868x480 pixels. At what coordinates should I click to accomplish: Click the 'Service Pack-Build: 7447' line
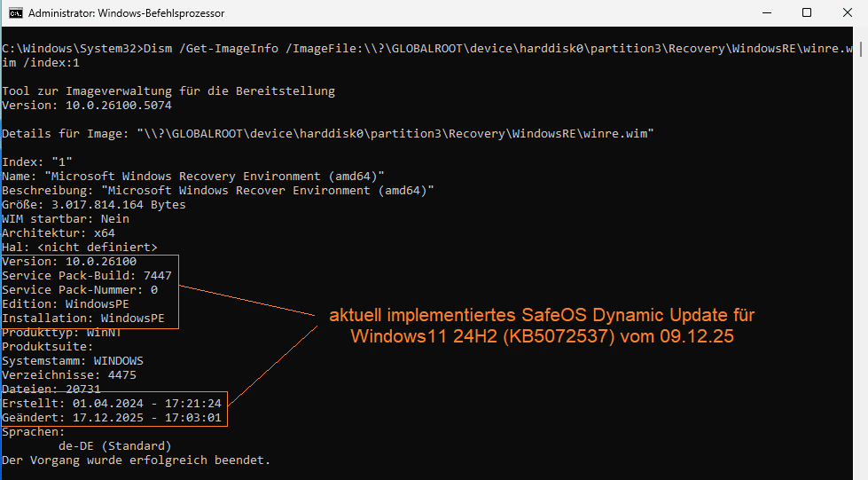(86, 275)
